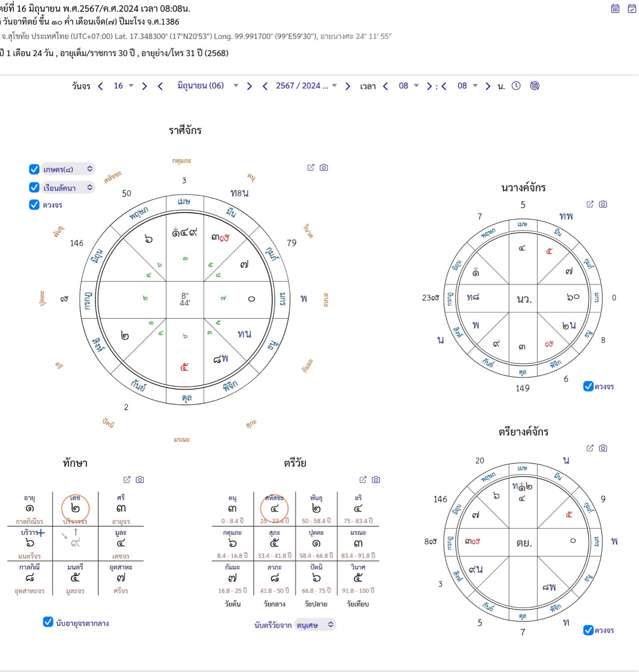Image resolution: width=639 pixels, height=672 pixels.
Task: Toggle the นับอายุจรตากลาง checkbox
Action: (x=48, y=622)
